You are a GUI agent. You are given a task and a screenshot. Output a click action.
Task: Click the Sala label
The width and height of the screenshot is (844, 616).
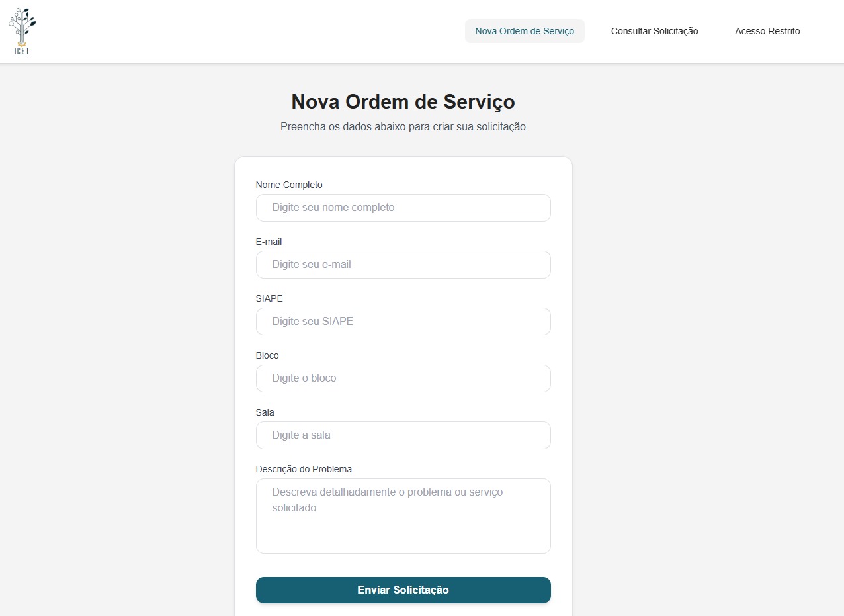click(265, 412)
